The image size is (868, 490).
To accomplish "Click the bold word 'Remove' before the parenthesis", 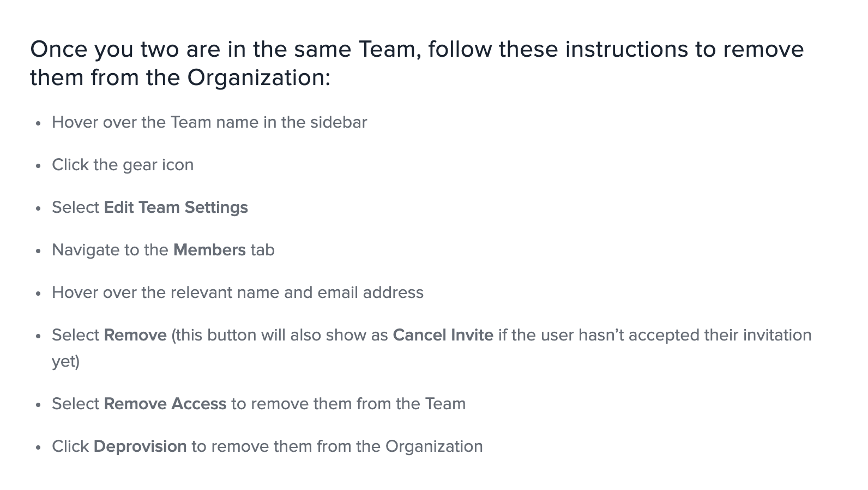I will tap(135, 335).
